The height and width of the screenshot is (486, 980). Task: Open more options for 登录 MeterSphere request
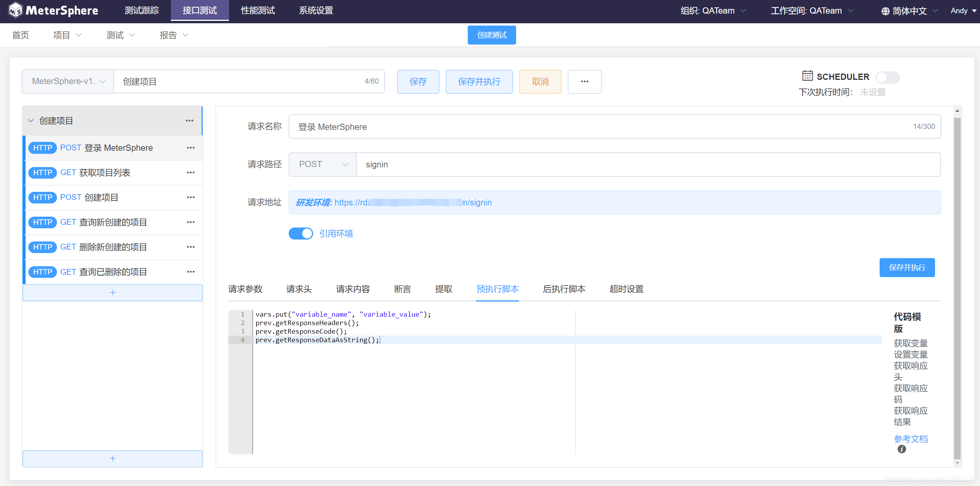(x=191, y=148)
